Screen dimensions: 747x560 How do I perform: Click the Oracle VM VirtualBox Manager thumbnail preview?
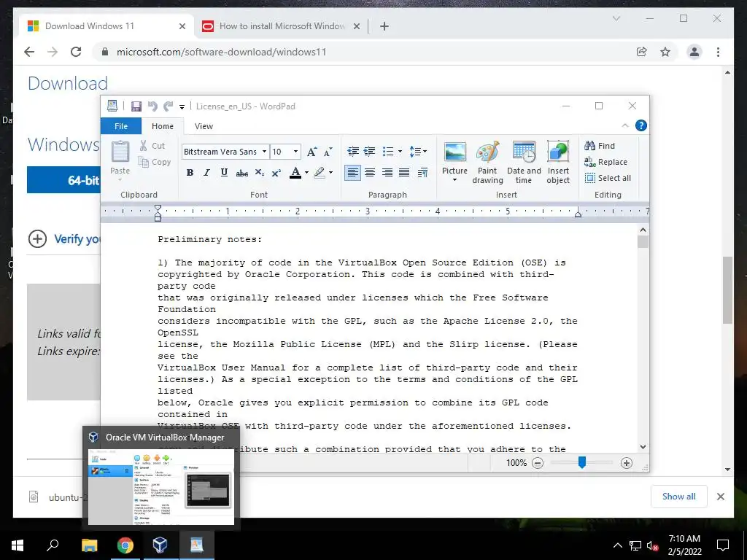[x=161, y=487]
